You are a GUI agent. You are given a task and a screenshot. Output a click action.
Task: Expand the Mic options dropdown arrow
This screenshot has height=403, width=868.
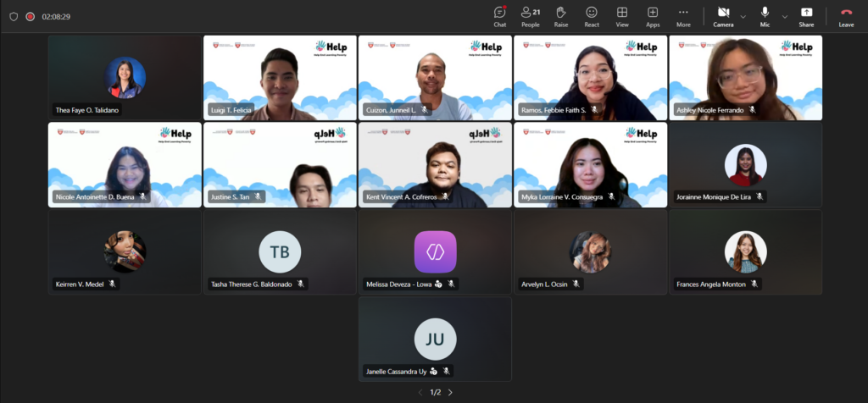pos(784,17)
